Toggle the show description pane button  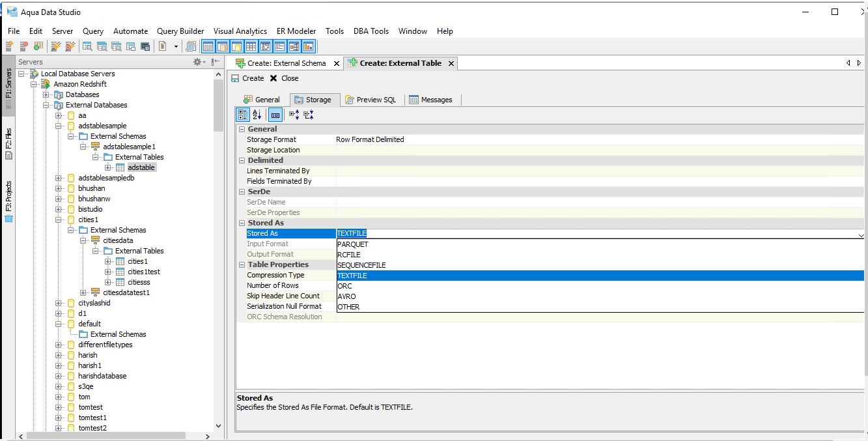275,115
